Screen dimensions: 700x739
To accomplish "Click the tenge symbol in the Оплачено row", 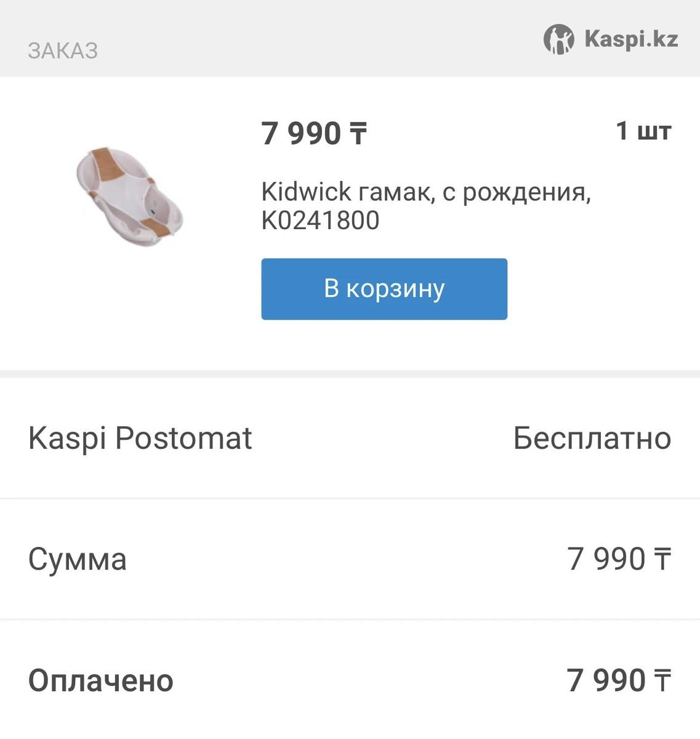I will coord(662,681).
